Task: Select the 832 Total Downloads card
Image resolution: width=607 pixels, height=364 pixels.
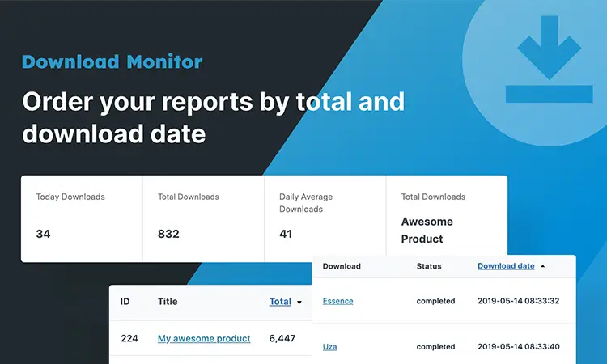Action: (x=203, y=218)
